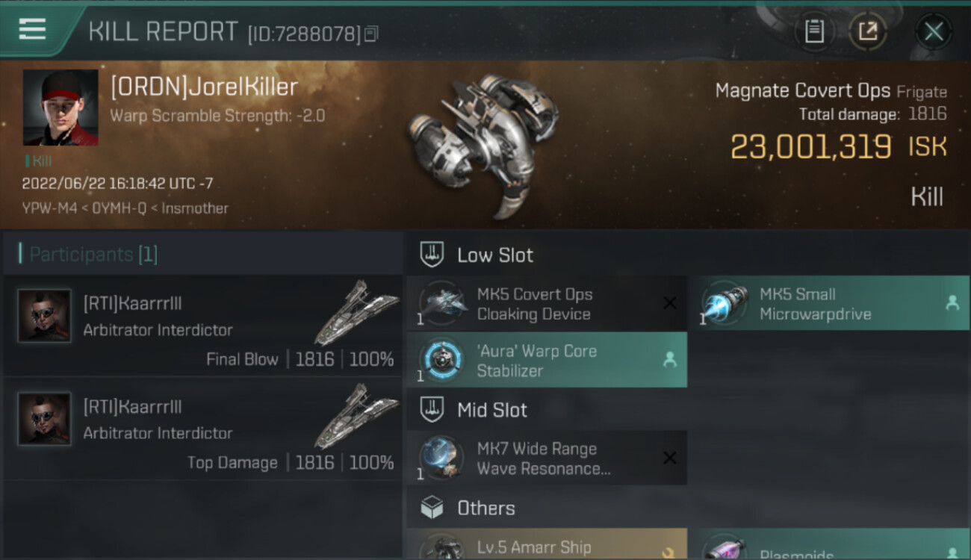Copy the kill report ID
This screenshot has width=971, height=560.
pyautogui.click(x=371, y=34)
